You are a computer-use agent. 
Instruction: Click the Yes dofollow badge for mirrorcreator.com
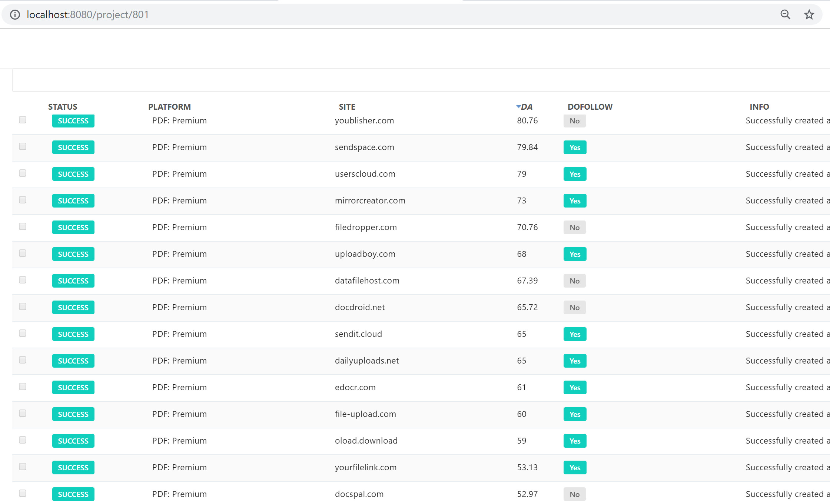click(575, 201)
